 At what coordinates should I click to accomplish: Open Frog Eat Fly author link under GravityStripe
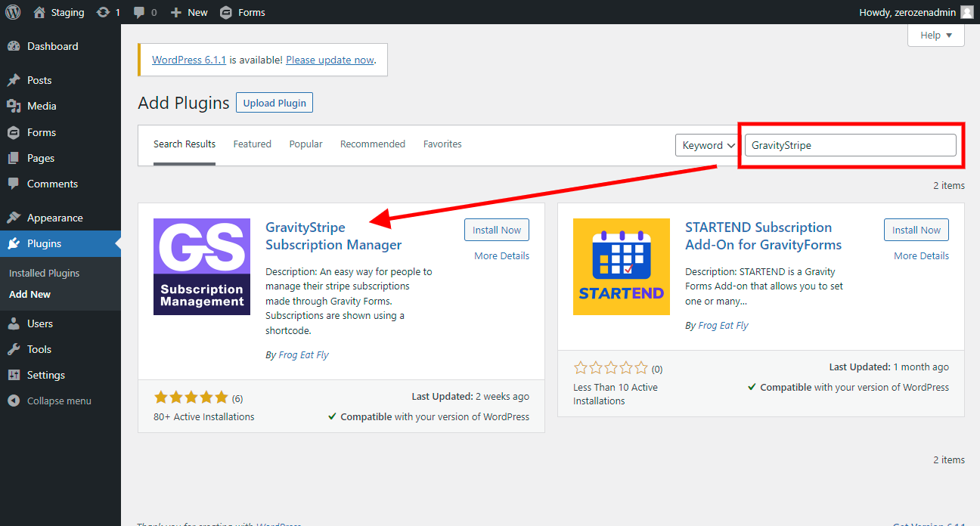point(303,354)
